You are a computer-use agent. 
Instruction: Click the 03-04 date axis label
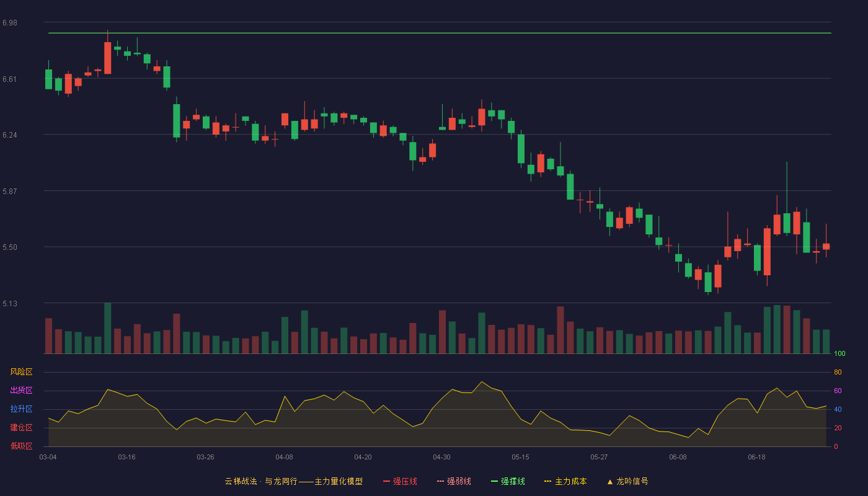coord(48,457)
